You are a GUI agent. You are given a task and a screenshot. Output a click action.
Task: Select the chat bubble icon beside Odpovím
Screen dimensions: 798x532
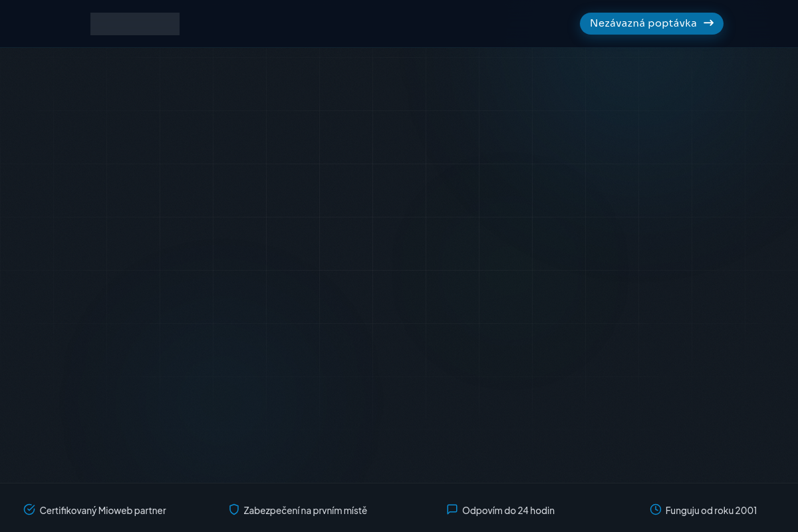tap(452, 509)
